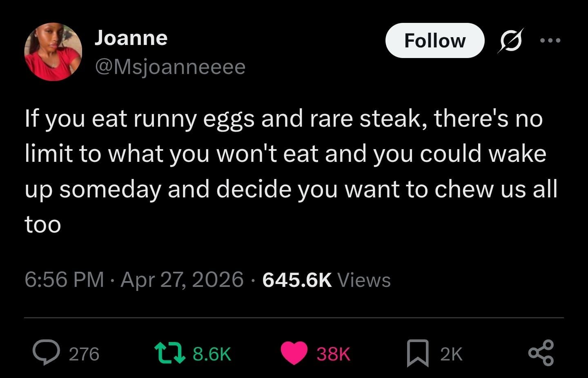Click the display name Joanne
This screenshot has height=378, width=588.
tap(131, 38)
